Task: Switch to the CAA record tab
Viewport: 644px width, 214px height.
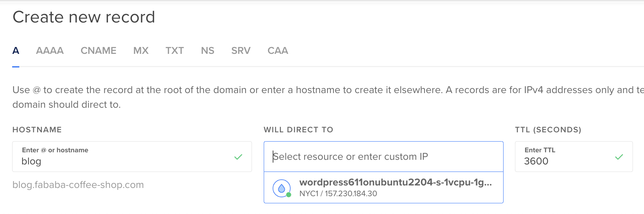Action: [x=278, y=51]
